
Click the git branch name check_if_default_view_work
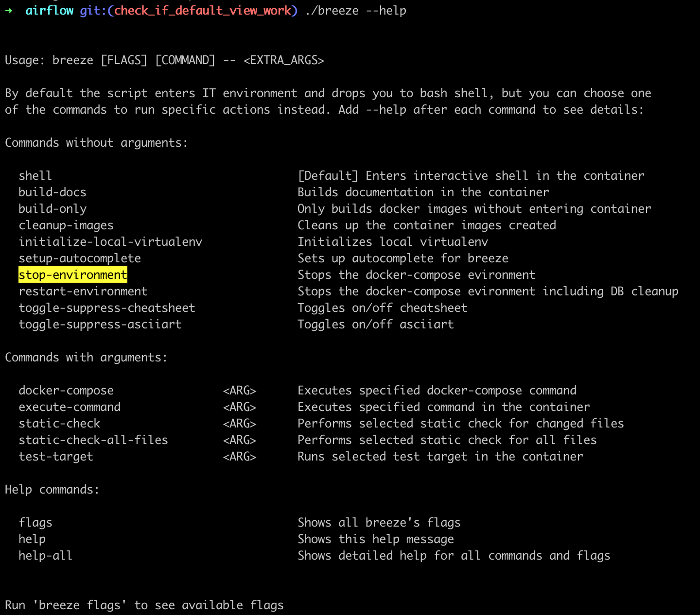pyautogui.click(x=202, y=11)
